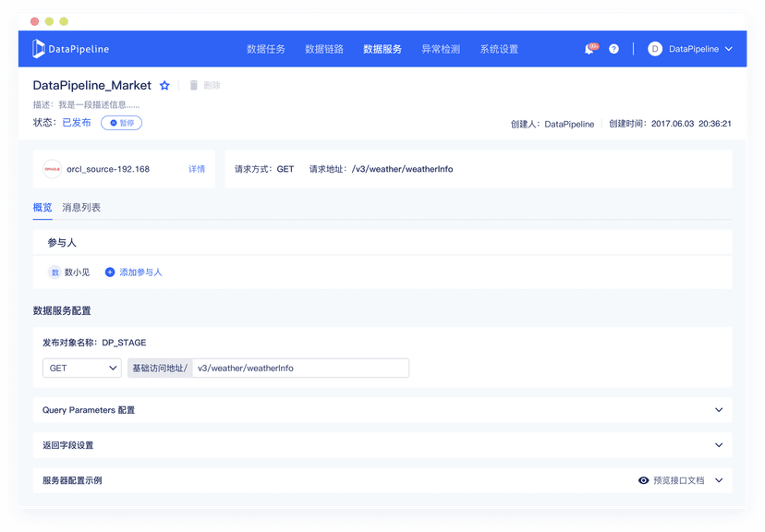Click the base access address input field
The width and height of the screenshot is (765, 532).
pos(300,368)
